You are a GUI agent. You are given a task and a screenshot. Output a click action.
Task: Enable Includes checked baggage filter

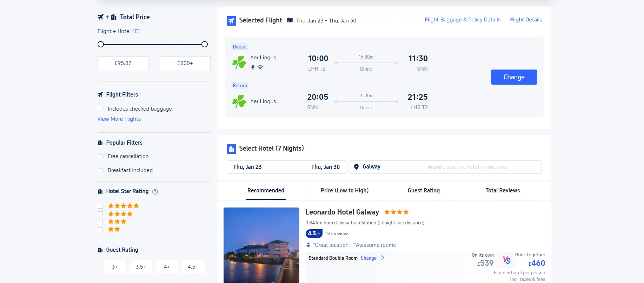100,108
